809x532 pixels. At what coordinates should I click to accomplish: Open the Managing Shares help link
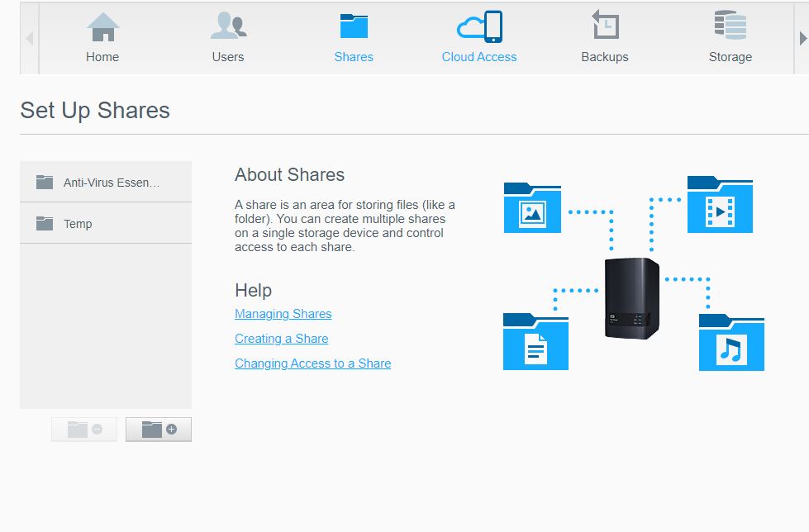pyautogui.click(x=283, y=314)
